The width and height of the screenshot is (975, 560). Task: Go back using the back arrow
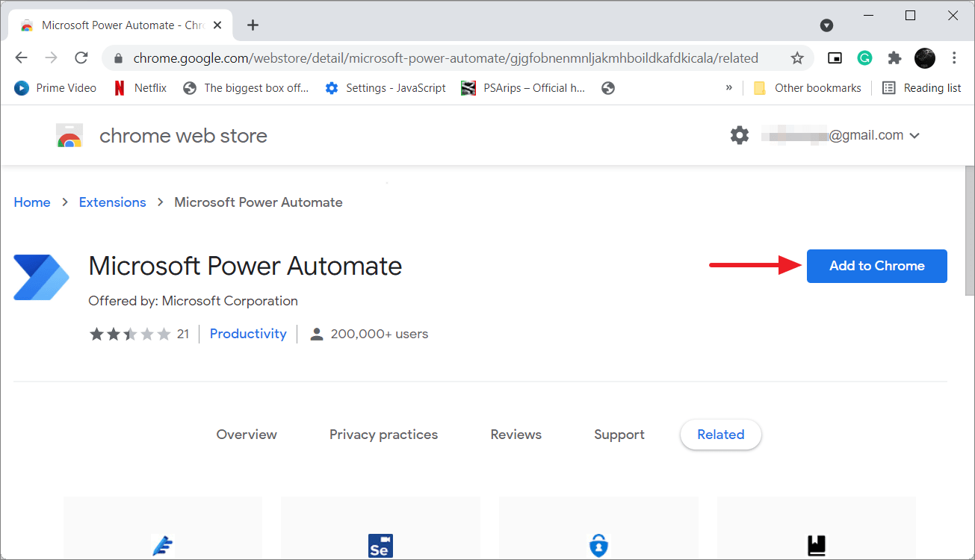coord(21,57)
